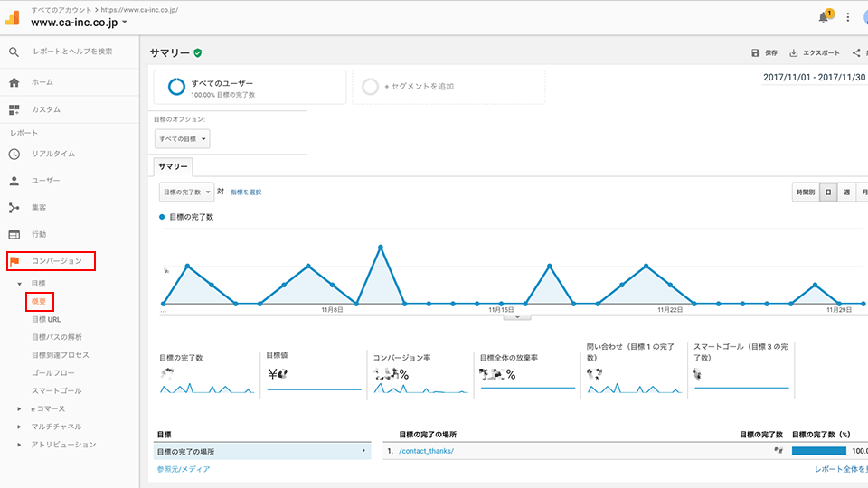
Task: Click the すべてのユーザー segment card
Action: point(250,87)
